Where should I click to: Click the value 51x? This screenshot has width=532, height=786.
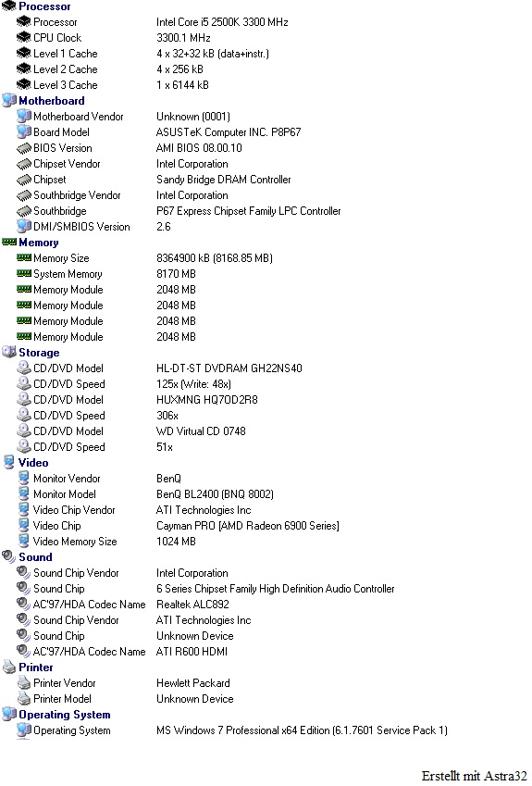coord(165,446)
